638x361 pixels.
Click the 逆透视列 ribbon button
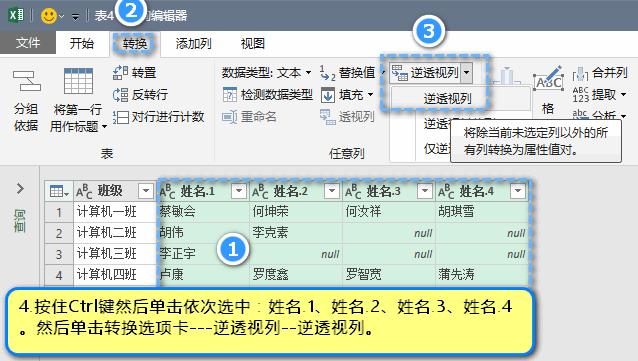(425, 73)
